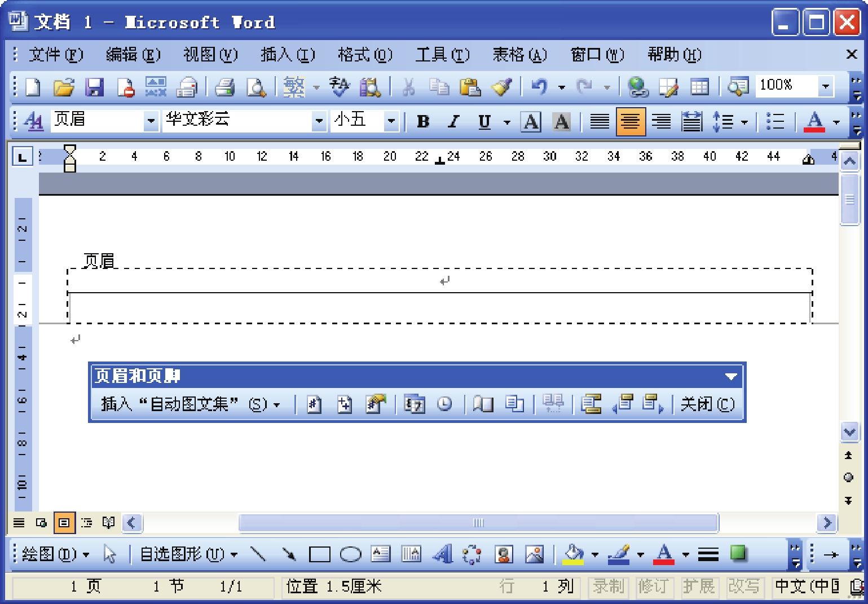This screenshot has width=868, height=604.
Task: Save the document with floppy disk icon
Action: (x=94, y=87)
